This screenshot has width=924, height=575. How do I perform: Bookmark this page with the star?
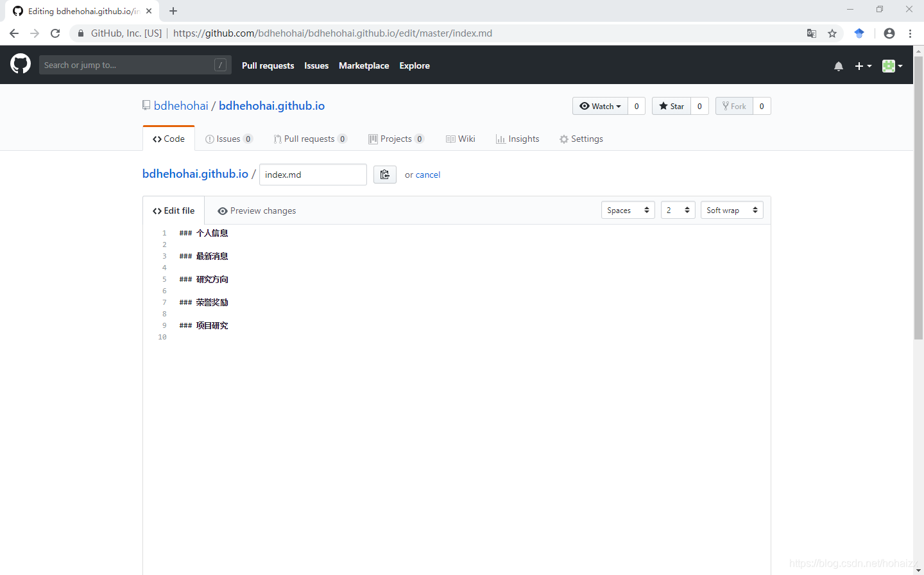[832, 33]
